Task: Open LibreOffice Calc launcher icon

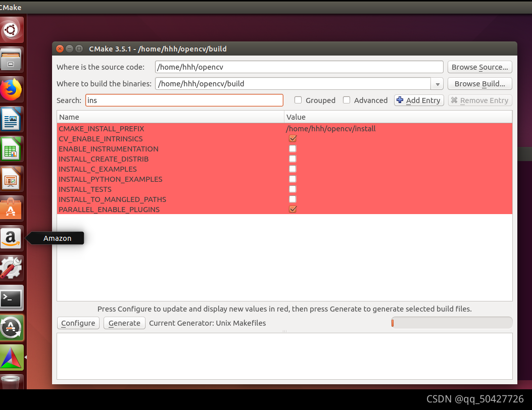Action: coord(11,149)
